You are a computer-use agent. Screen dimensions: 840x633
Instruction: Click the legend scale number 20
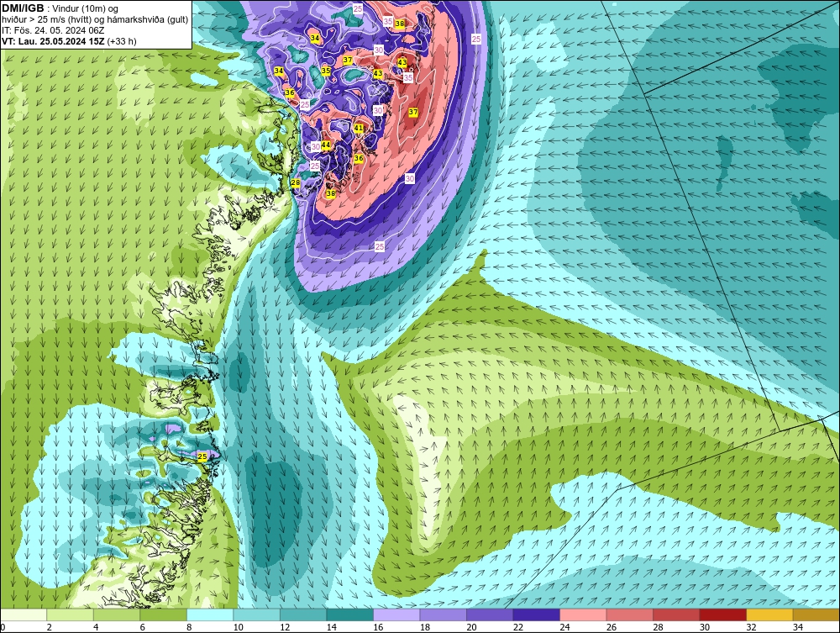tap(471, 627)
